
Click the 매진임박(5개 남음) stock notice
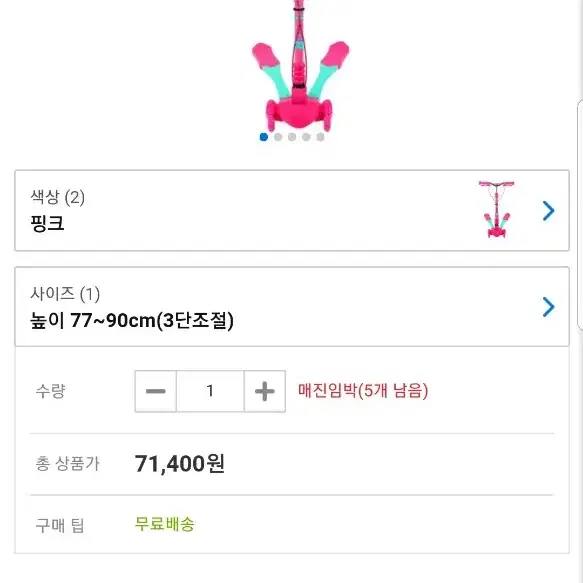click(363, 391)
